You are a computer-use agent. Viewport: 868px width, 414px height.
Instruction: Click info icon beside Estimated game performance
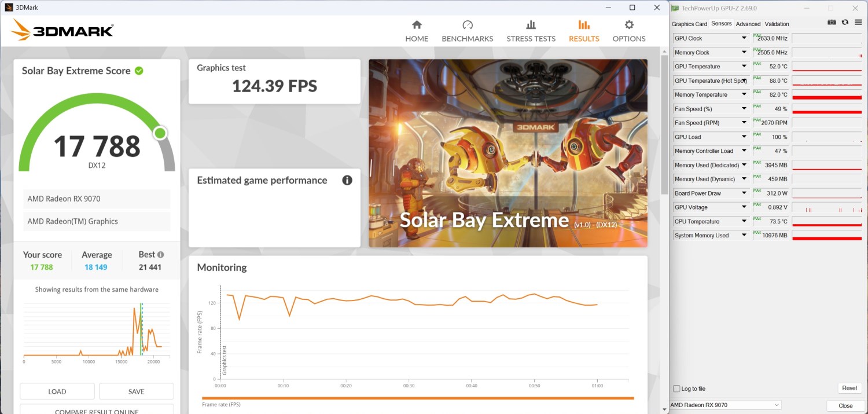coord(347,180)
